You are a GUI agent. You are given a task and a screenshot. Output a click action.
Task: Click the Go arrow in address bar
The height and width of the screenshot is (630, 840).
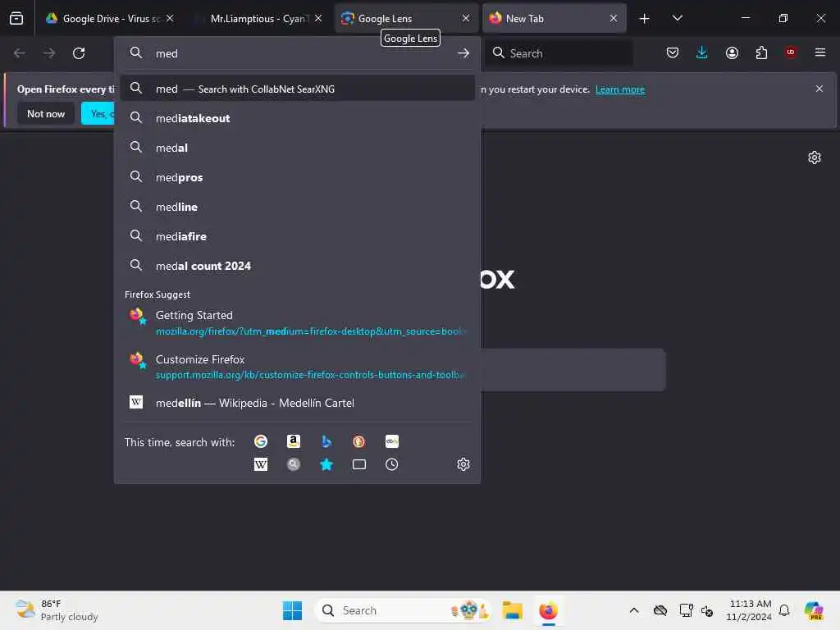pyautogui.click(x=463, y=53)
